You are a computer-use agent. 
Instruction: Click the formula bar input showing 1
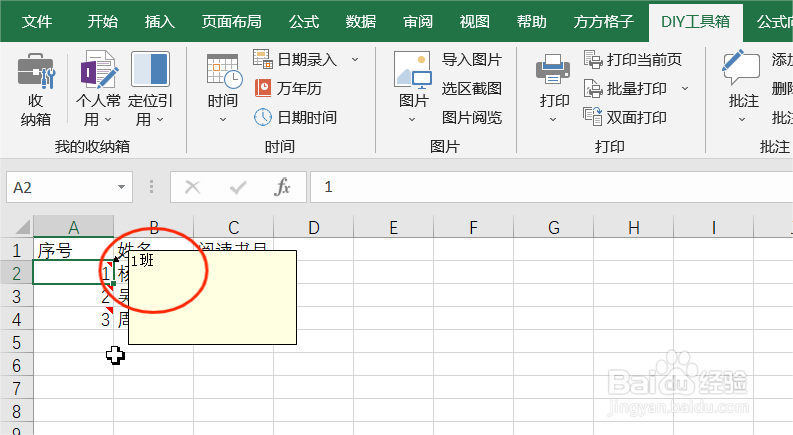click(551, 187)
